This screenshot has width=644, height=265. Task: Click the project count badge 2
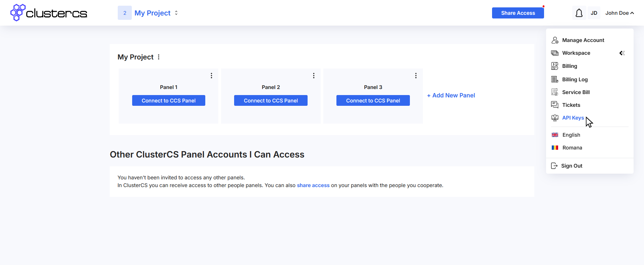[125, 13]
